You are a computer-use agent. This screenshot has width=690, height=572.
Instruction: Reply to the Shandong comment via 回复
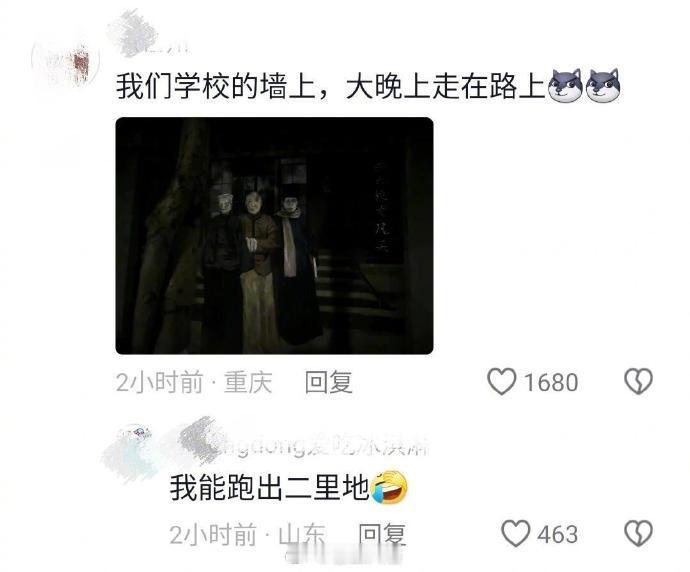pyautogui.click(x=382, y=534)
